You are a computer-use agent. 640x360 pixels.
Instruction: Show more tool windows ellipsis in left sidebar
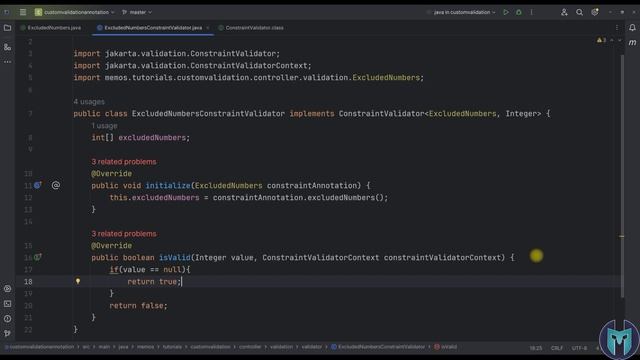pos(7,62)
